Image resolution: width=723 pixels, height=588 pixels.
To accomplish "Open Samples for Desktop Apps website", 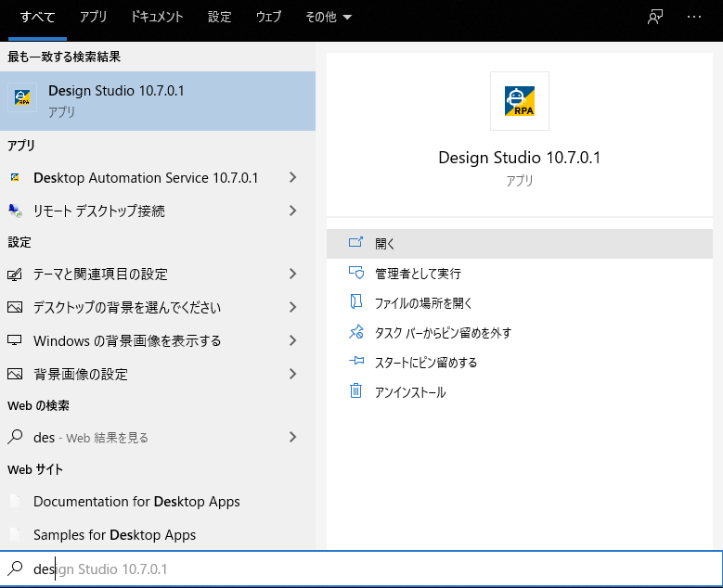I will click(158, 534).
